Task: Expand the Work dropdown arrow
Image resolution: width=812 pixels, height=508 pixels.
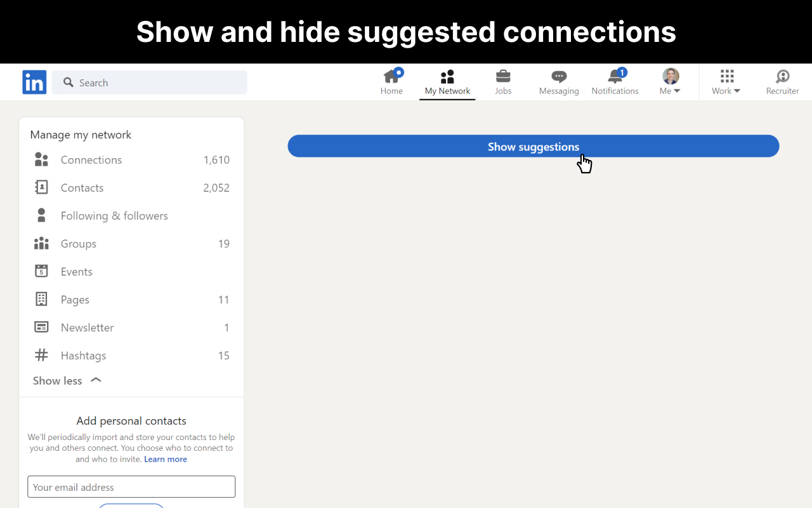Action: click(x=737, y=91)
